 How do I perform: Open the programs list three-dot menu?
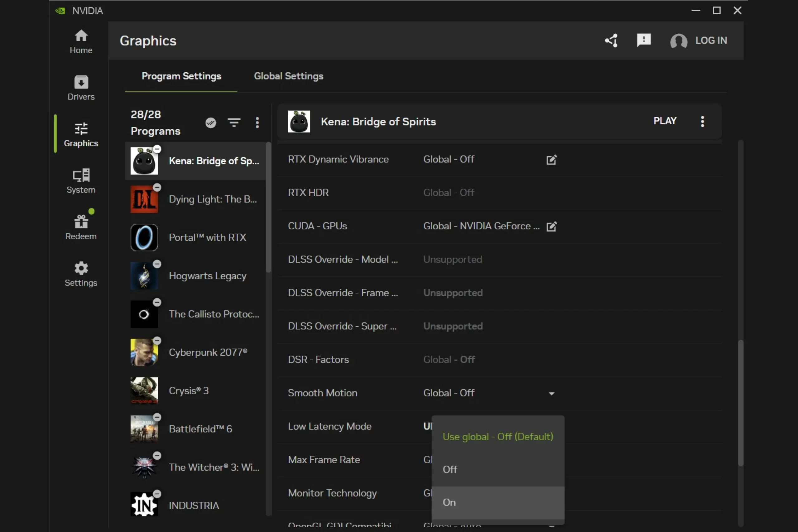(257, 122)
